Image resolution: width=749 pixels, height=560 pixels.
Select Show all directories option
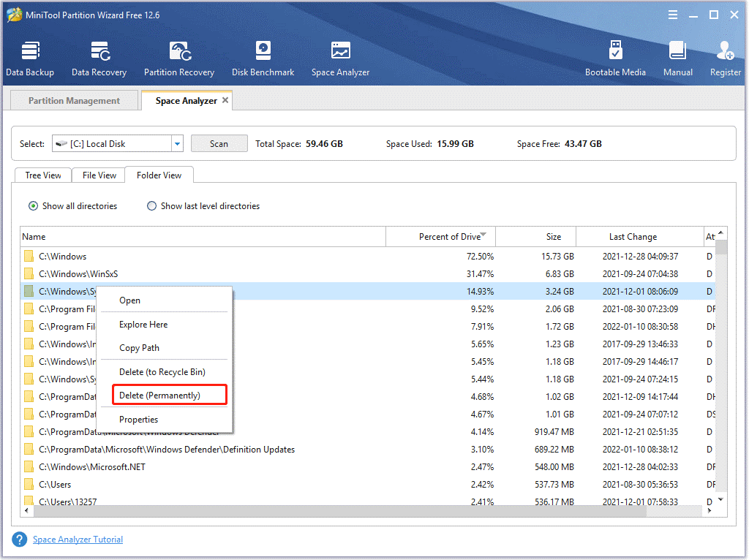33,206
